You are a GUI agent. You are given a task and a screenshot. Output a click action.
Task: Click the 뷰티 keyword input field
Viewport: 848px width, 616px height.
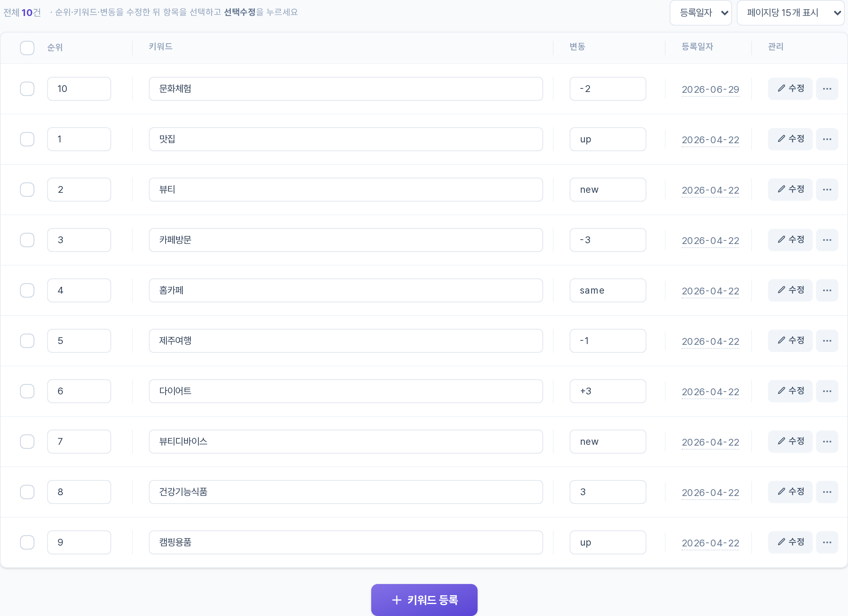[x=346, y=190]
